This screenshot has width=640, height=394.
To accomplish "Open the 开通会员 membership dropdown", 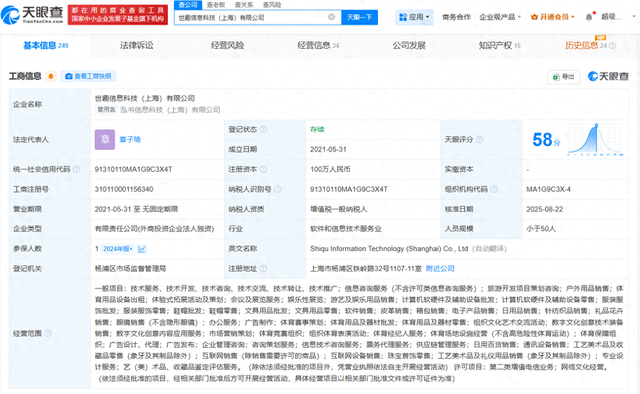I will click(x=553, y=17).
